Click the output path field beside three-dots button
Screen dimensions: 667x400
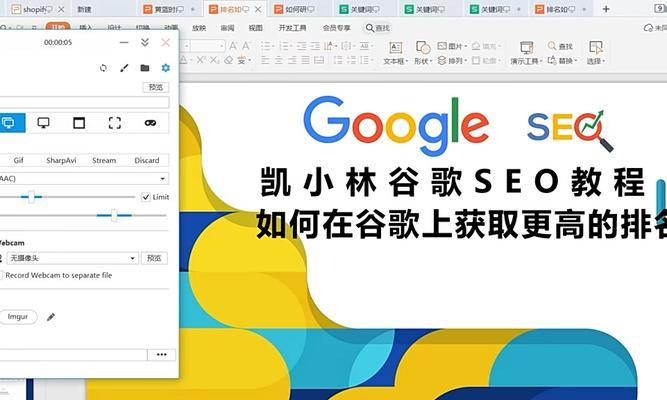tap(73, 354)
